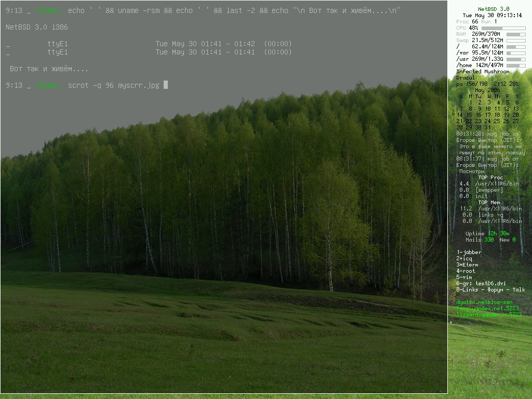
Task: Click the /var disk usage bar
Action: coord(516,54)
